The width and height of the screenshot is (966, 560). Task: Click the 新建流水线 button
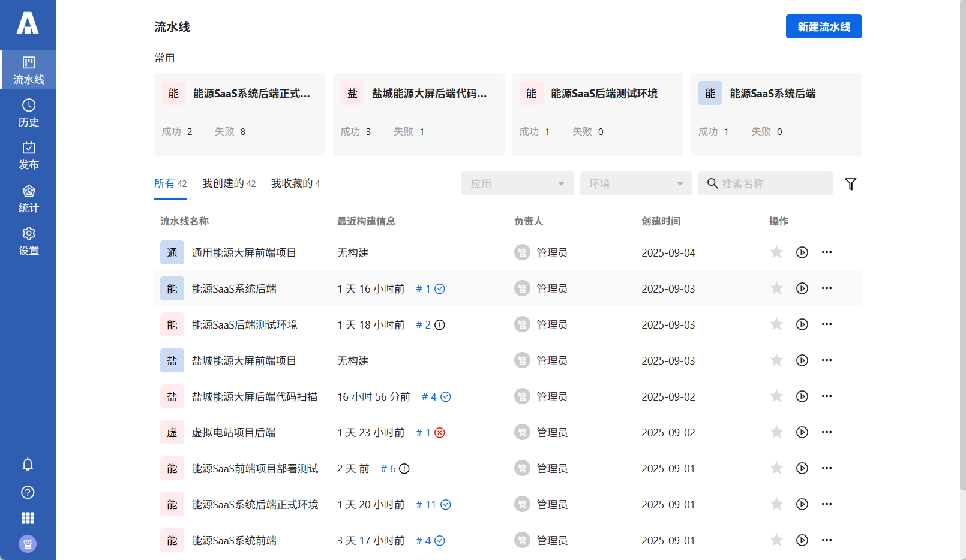pyautogui.click(x=824, y=26)
